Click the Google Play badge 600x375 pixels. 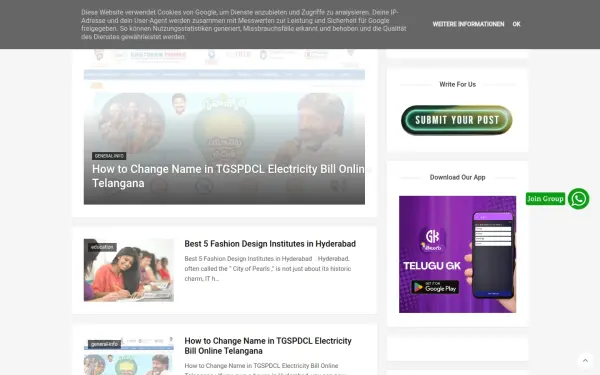coord(435,287)
